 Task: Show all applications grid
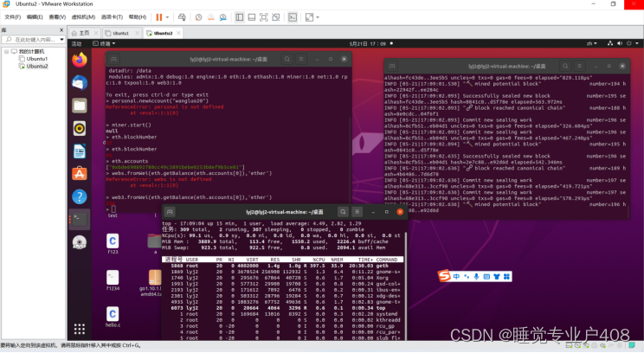[x=80, y=329]
